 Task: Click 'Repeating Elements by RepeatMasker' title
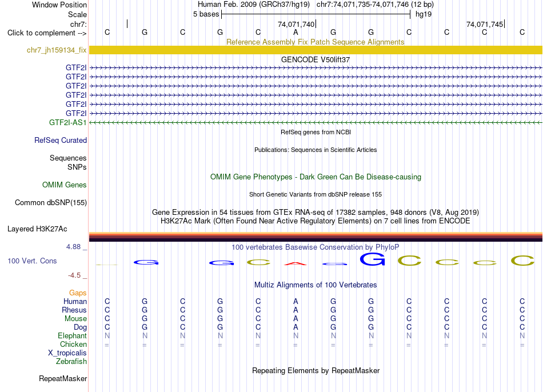pyautogui.click(x=316, y=370)
